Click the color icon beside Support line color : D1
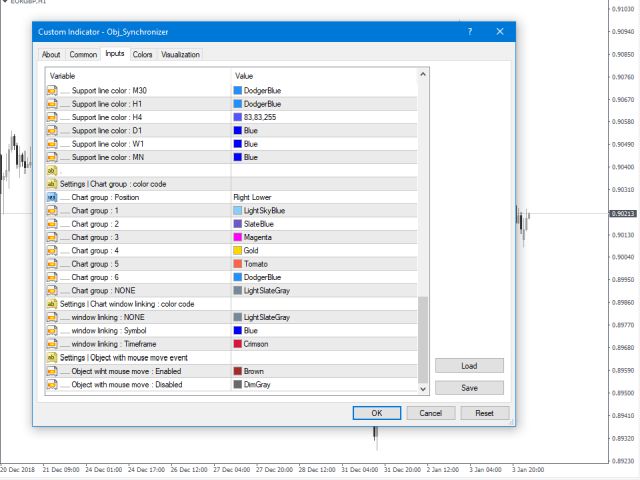The image size is (640, 480). point(52,131)
